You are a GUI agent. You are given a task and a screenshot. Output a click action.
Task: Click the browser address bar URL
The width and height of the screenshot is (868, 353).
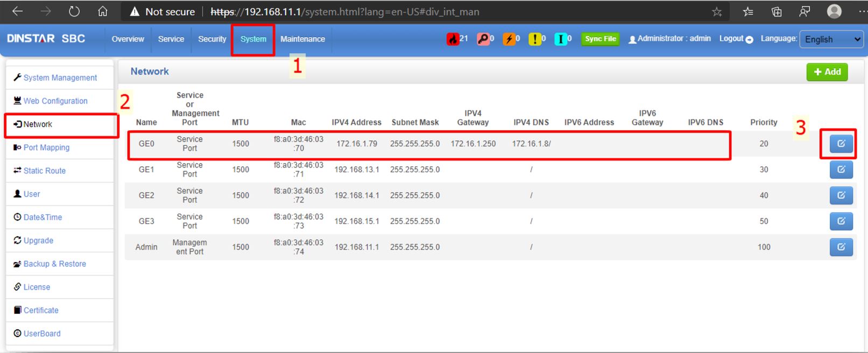coord(344,12)
